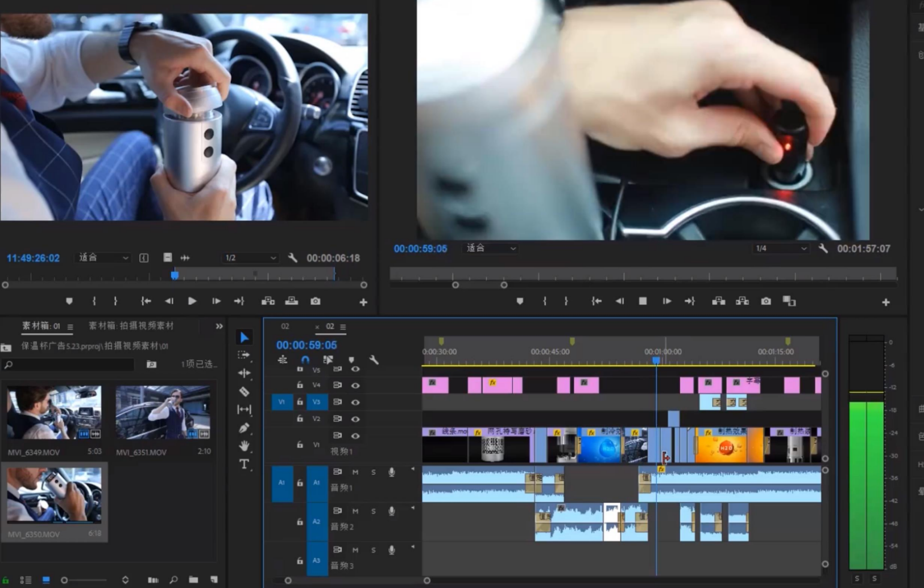Play the clip in the Source Monitor
The height and width of the screenshot is (588, 924).
click(x=192, y=301)
